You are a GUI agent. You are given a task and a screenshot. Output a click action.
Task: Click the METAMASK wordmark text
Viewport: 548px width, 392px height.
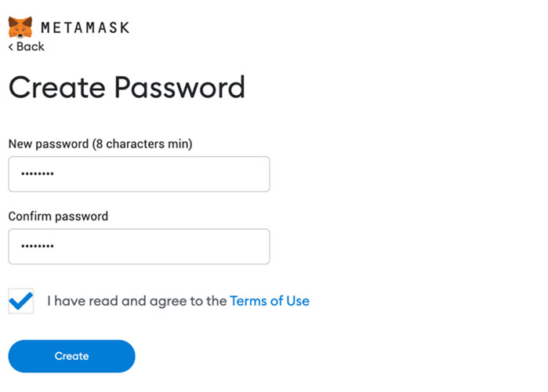click(x=85, y=27)
